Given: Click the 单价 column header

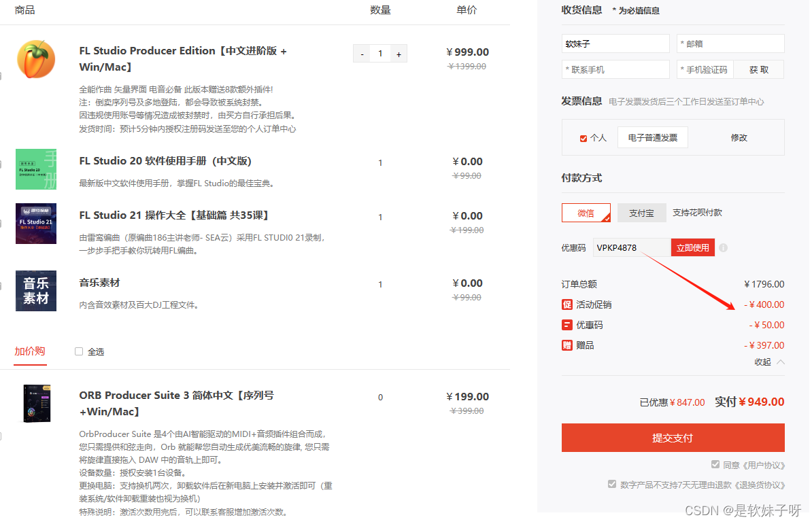Looking at the screenshot, I should (x=467, y=10).
